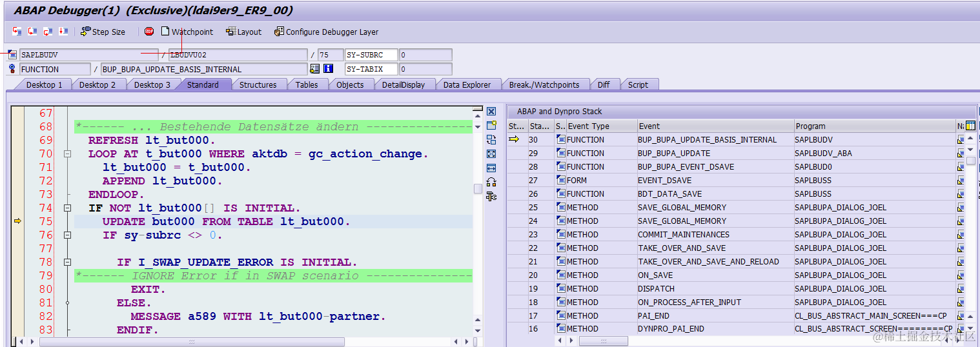The image size is (980, 347).
Task: Click the Single Step icon in toolbar
Action: click(17, 31)
